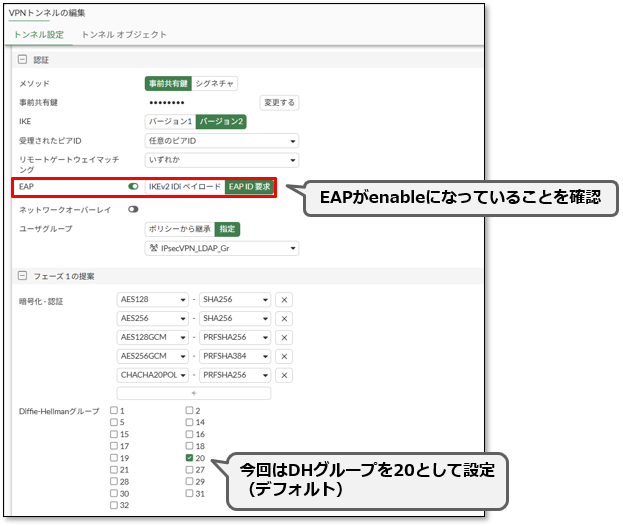Uncheck Diffie-Hellman group 20
Viewport: 623px width, 526px height.
pyautogui.click(x=190, y=458)
